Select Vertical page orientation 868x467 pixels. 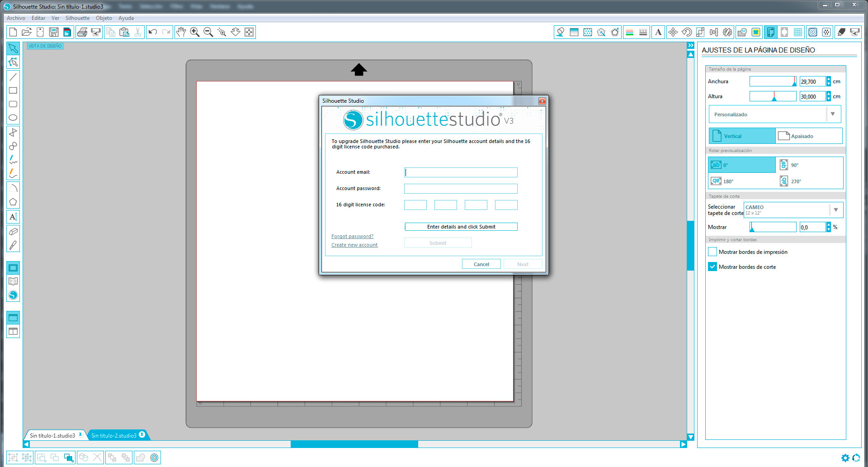[742, 136]
